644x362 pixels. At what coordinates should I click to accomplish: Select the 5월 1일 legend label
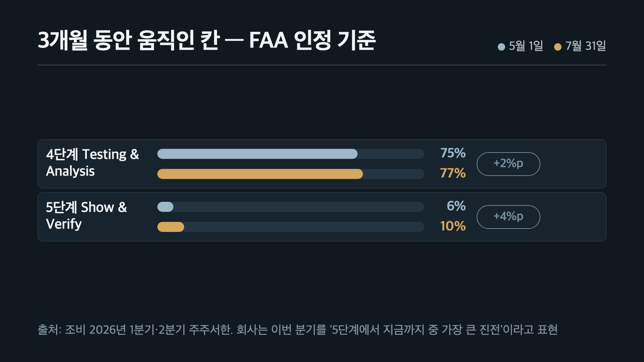[526, 46]
